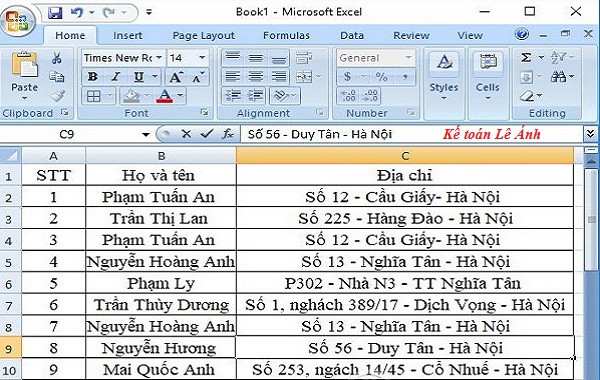Increase font size with Grow Font

(x=176, y=77)
